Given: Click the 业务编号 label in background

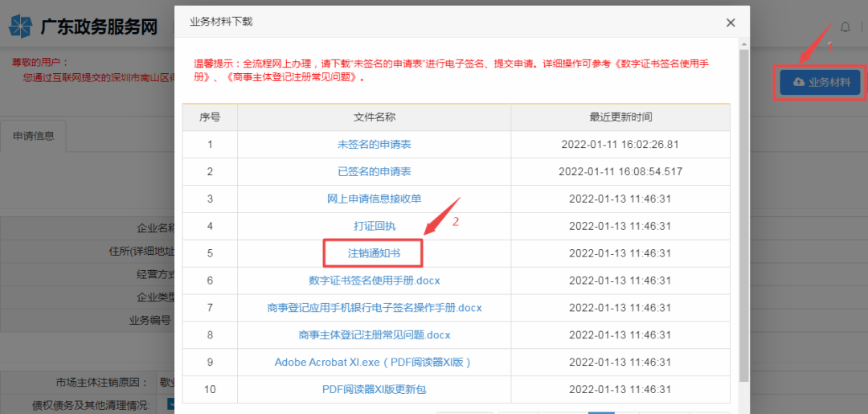Looking at the screenshot, I should click(x=149, y=319).
